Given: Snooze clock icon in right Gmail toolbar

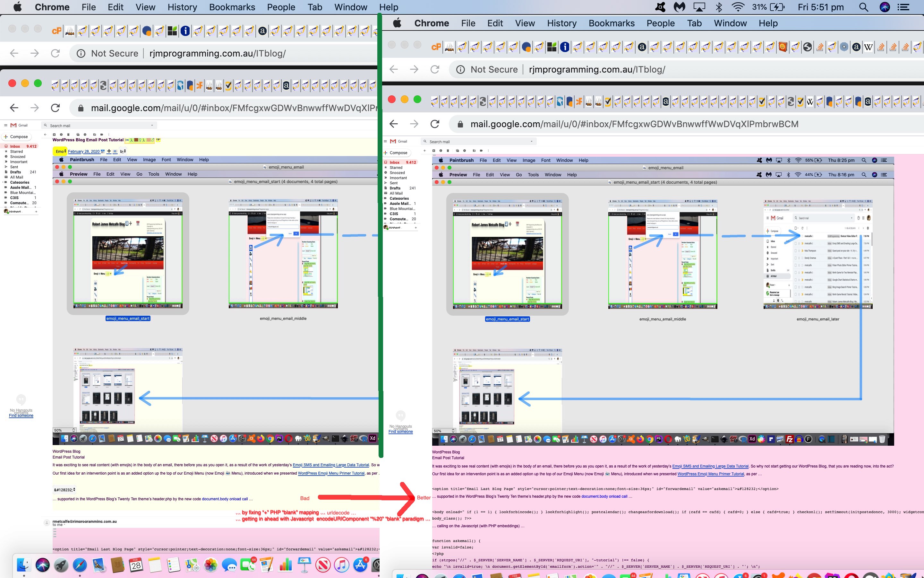Looking at the screenshot, I should click(465, 151).
